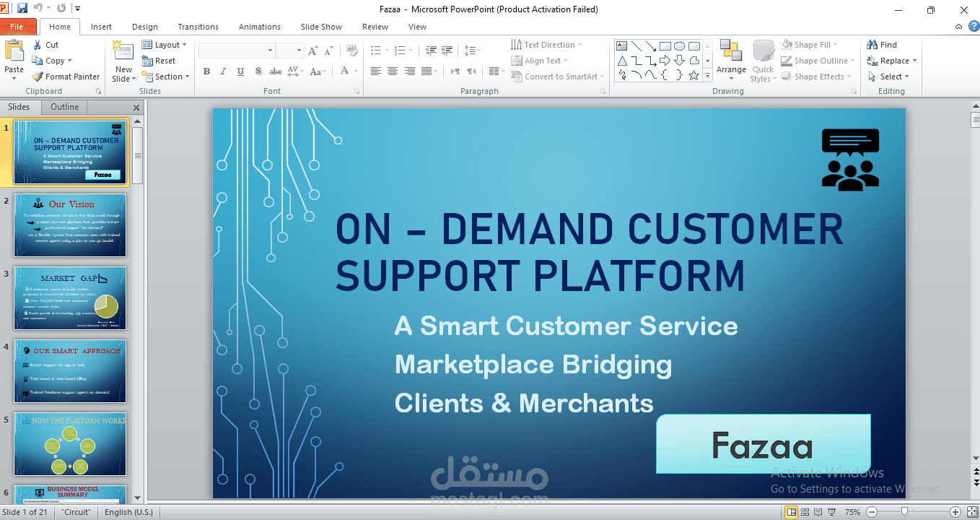The width and height of the screenshot is (980, 520).
Task: Open the Arrange objects menu
Action: pos(731,59)
